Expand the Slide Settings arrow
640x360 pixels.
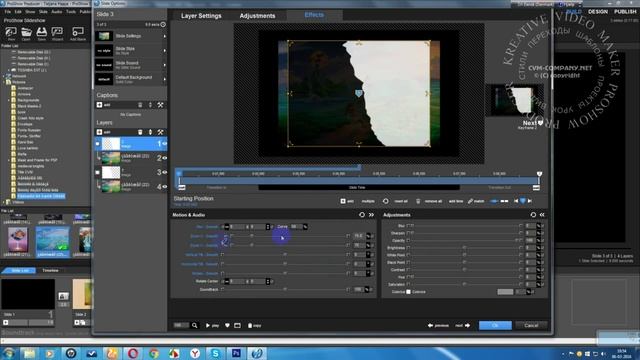(x=165, y=36)
